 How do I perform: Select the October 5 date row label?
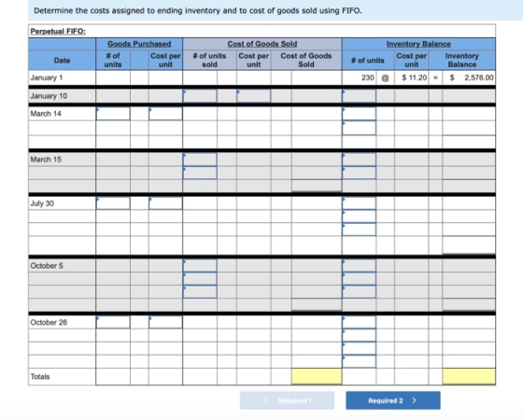click(47, 266)
